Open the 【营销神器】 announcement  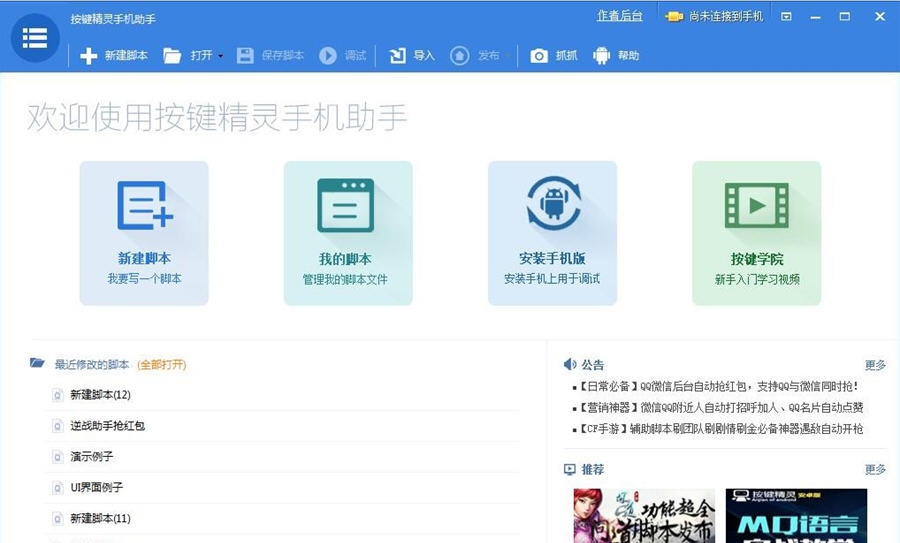tap(721, 408)
